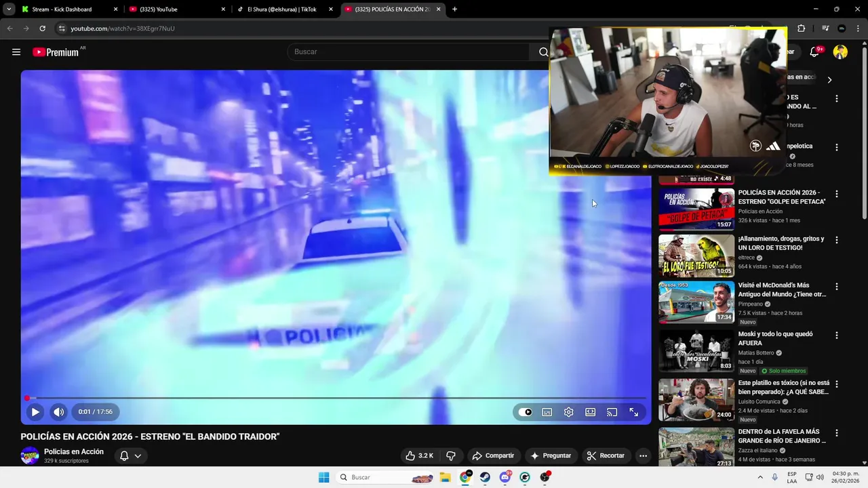The height and width of the screenshot is (488, 868).
Task: Like the video with 3.2 K likes
Action: coord(419,455)
